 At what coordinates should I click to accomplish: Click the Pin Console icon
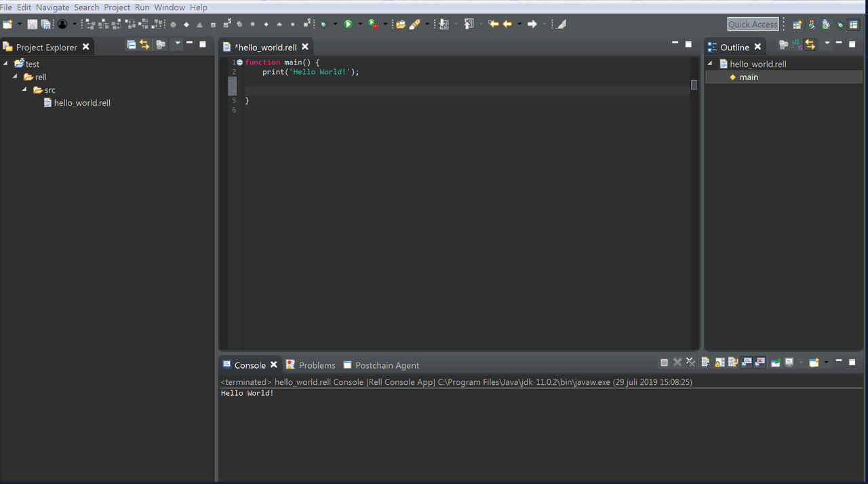776,362
